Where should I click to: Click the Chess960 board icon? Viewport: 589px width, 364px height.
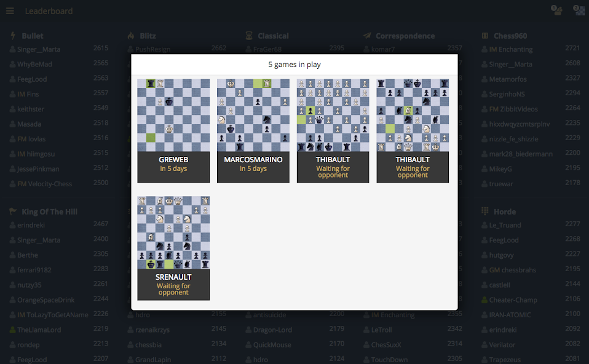[485, 35]
